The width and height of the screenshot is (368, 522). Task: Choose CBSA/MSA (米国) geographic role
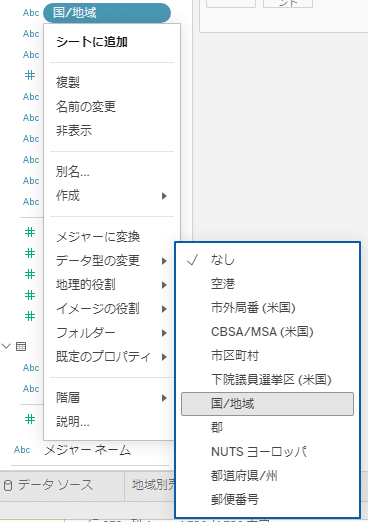267,332
